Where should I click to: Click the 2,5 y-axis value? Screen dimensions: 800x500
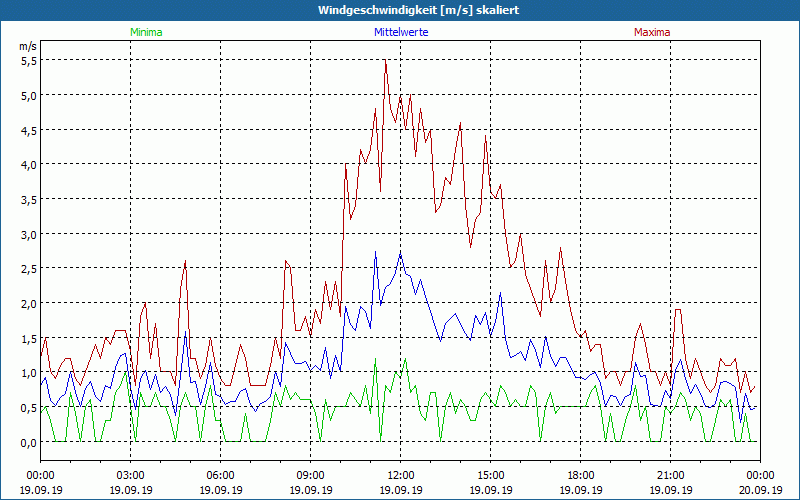pyautogui.click(x=29, y=269)
